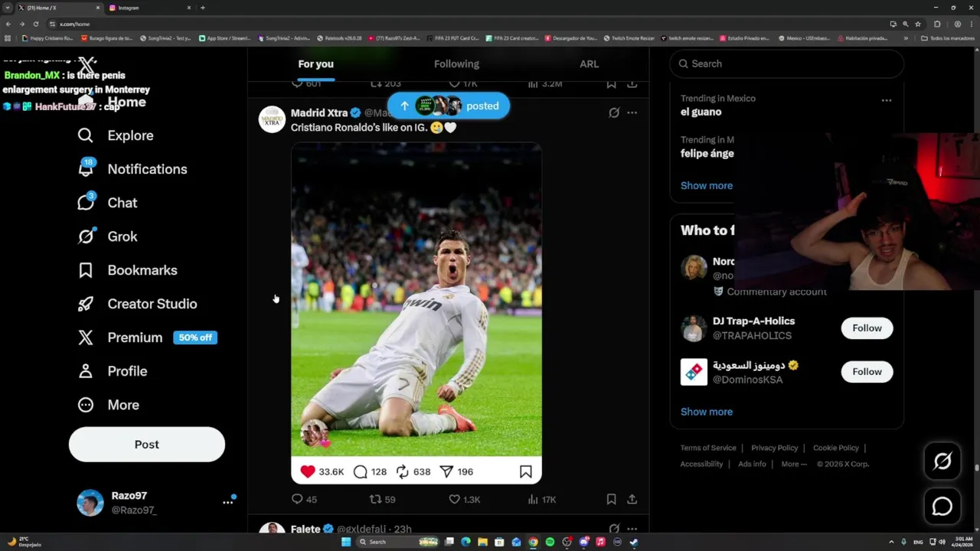This screenshot has height=551, width=980.
Task: Share the post above Madrid Xtra
Action: click(x=632, y=84)
